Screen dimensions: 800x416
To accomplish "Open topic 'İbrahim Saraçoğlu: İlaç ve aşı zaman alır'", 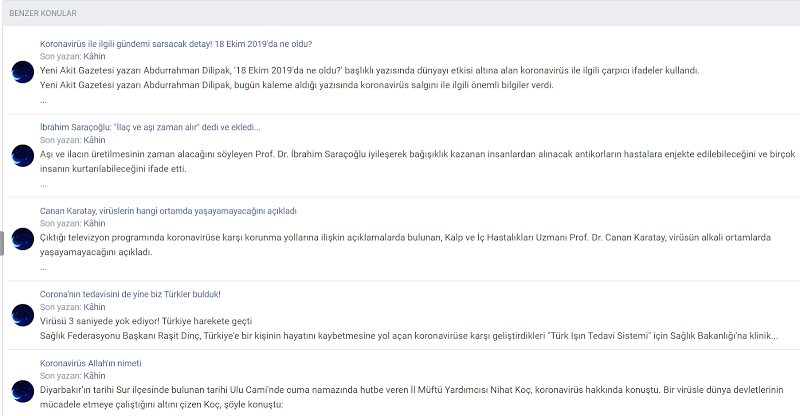I will pos(150,127).
